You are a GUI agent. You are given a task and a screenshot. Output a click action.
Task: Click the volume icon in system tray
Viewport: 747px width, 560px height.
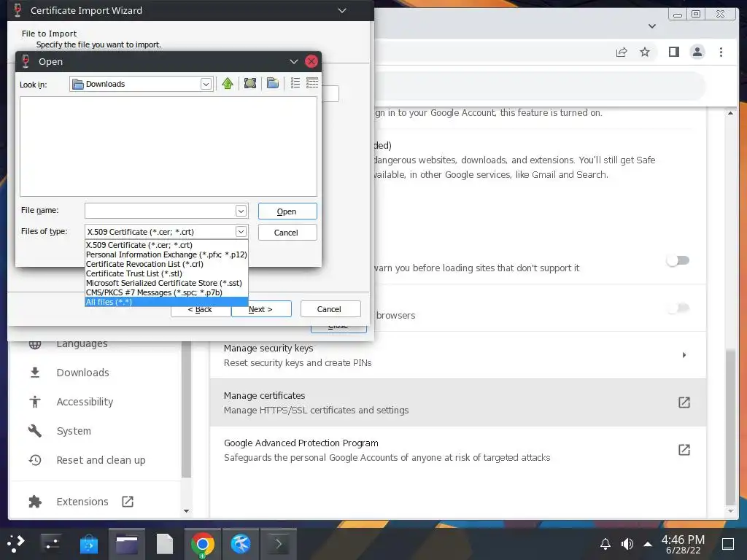point(627,544)
